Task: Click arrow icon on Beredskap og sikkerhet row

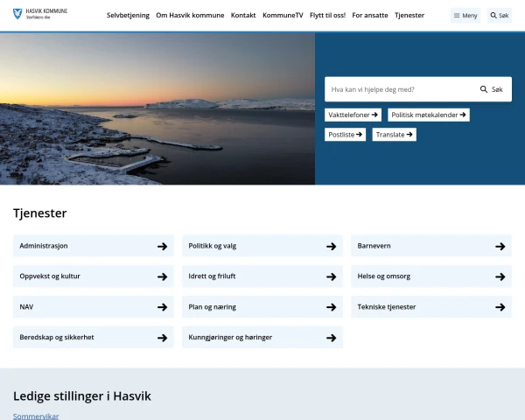Action: pyautogui.click(x=163, y=338)
